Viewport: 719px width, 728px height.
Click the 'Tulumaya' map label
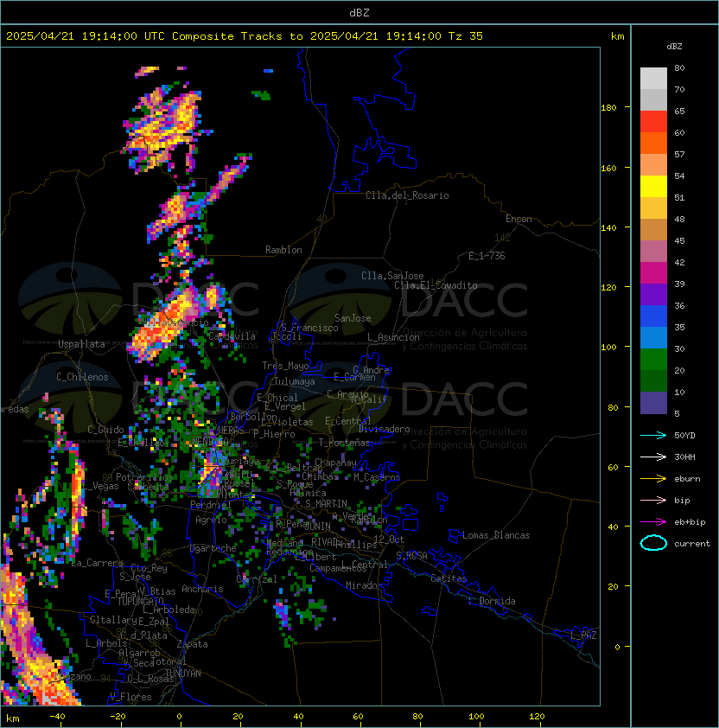pos(295,381)
